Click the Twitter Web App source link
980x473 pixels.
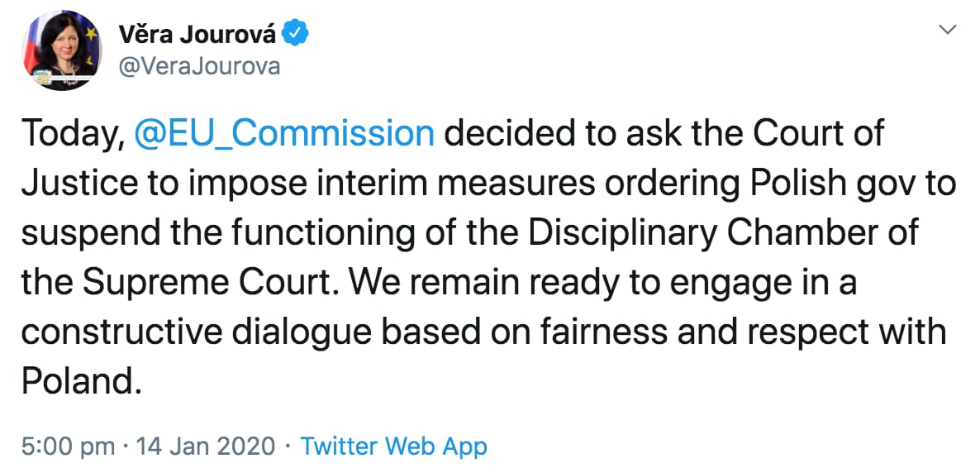(x=394, y=447)
